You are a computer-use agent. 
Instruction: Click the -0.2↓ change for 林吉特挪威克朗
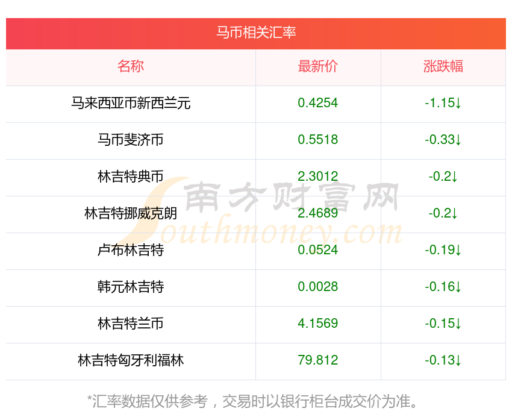click(443, 213)
